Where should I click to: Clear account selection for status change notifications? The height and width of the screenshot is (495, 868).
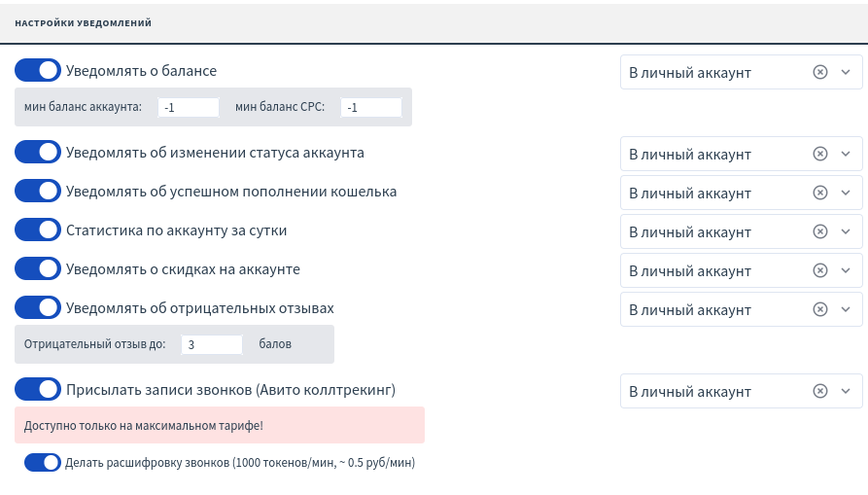[819, 154]
